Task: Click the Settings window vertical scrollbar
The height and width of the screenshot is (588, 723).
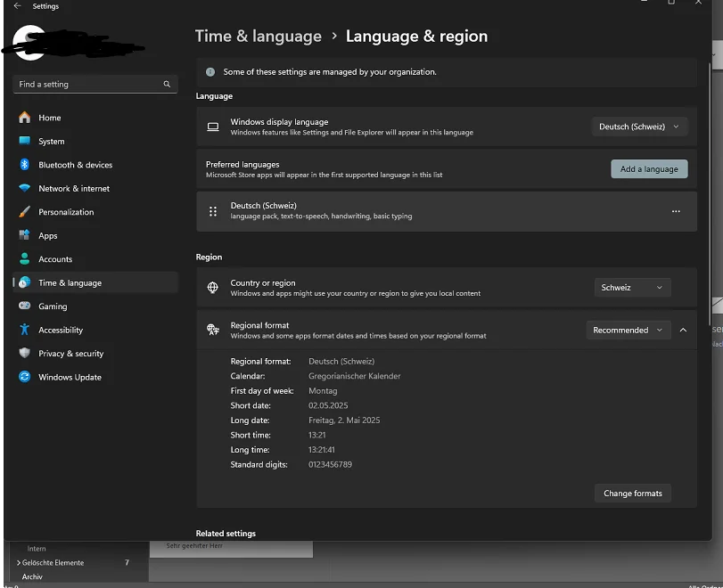Action: 711,193
